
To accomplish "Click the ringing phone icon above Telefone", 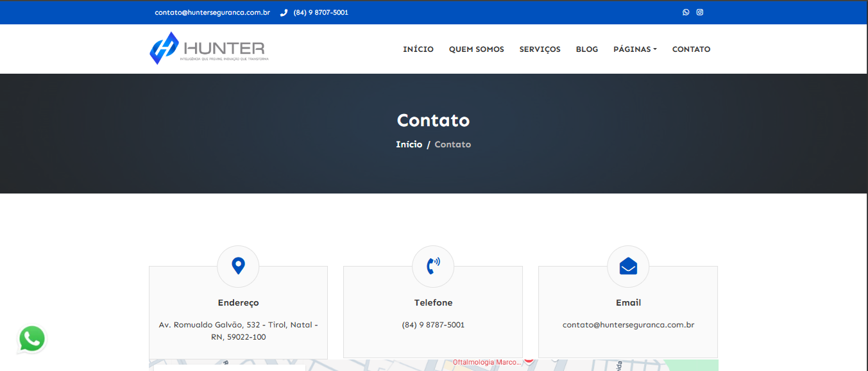I will [x=433, y=266].
